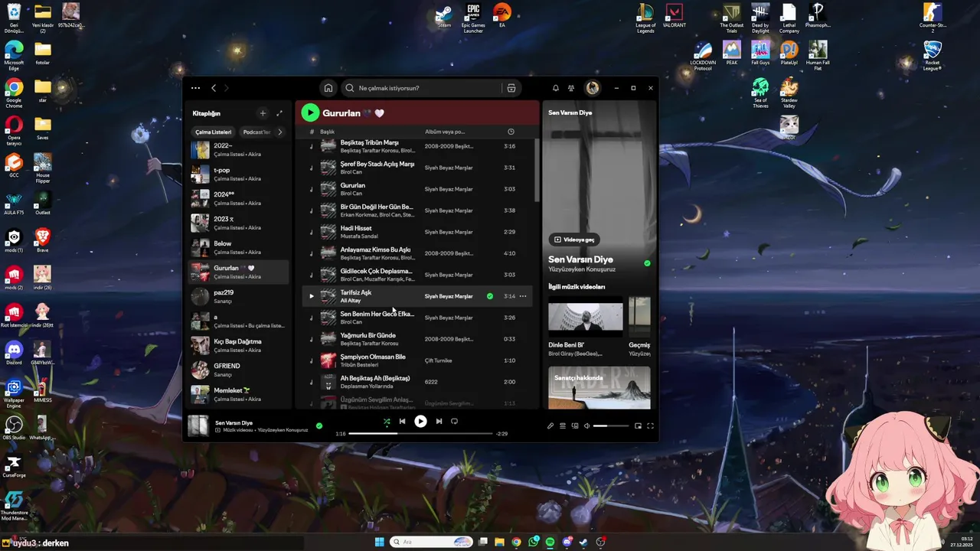980x551 pixels.
Task: Open the play queue icon
Action: pos(563,425)
